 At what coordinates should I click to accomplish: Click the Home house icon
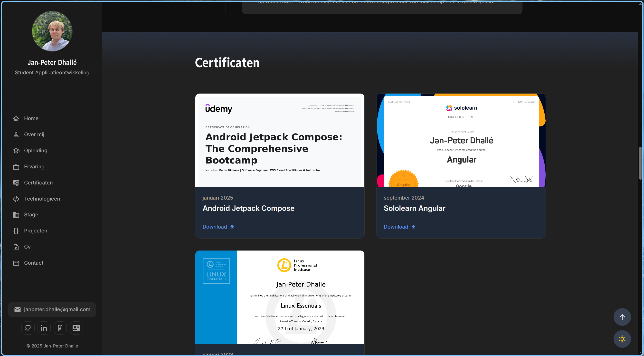tap(16, 119)
